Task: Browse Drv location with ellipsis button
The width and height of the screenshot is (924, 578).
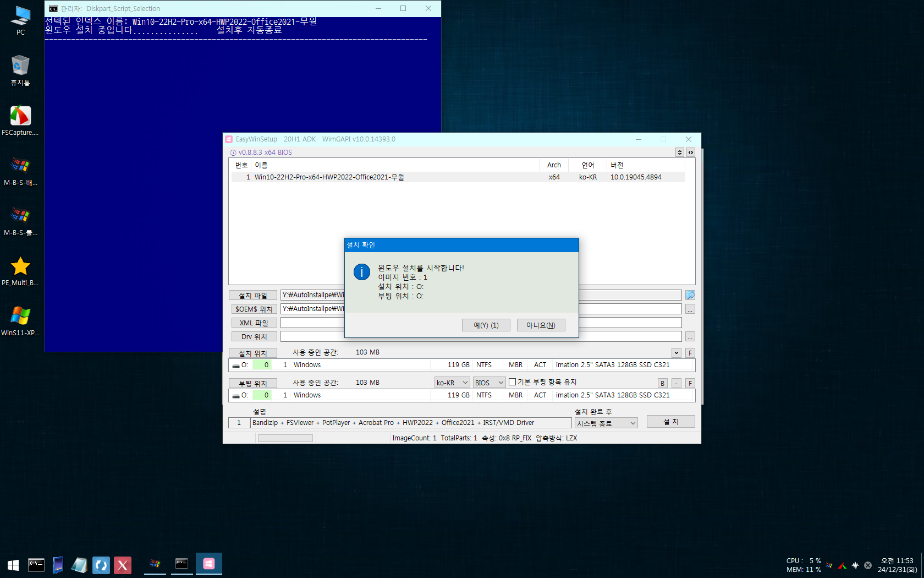Action: (x=690, y=337)
